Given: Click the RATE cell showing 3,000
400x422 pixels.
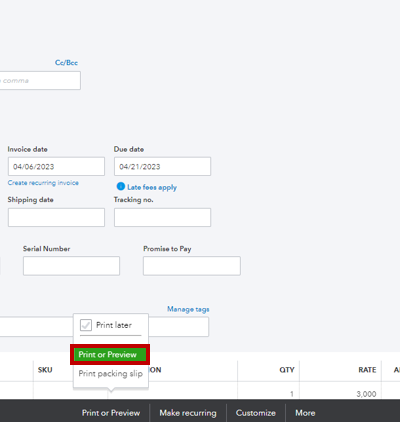Looking at the screenshot, I should (340, 394).
